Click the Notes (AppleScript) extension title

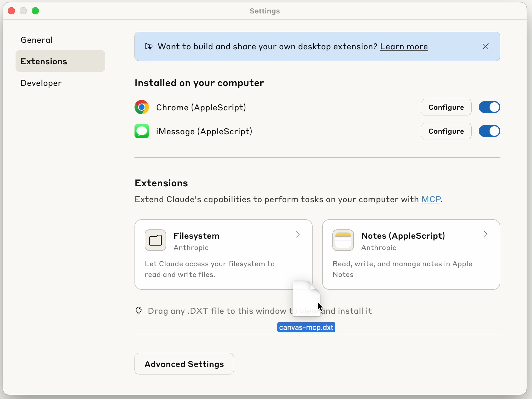pyautogui.click(x=403, y=236)
